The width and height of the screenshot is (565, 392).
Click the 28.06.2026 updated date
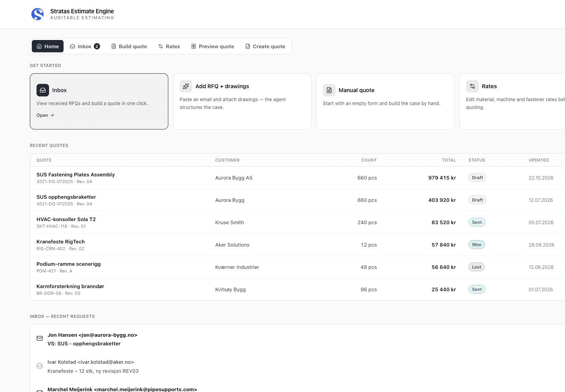coord(541,245)
